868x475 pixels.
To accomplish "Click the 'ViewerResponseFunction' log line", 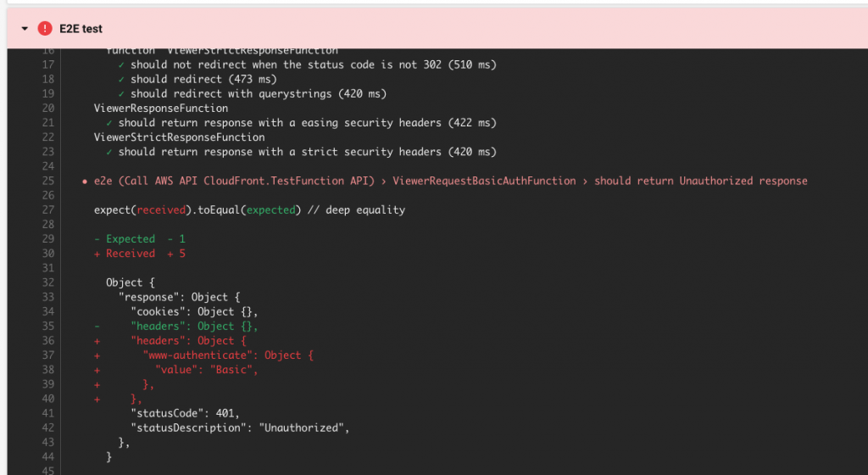I will [x=160, y=108].
